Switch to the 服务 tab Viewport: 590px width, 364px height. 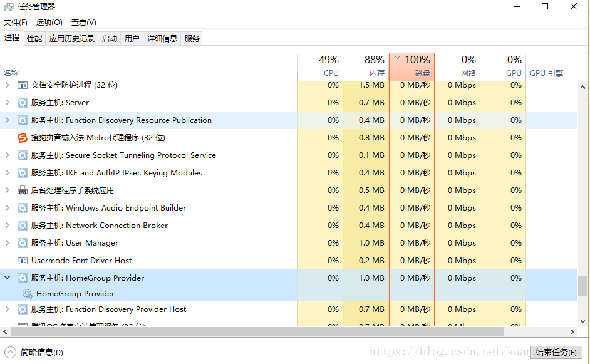tap(192, 38)
